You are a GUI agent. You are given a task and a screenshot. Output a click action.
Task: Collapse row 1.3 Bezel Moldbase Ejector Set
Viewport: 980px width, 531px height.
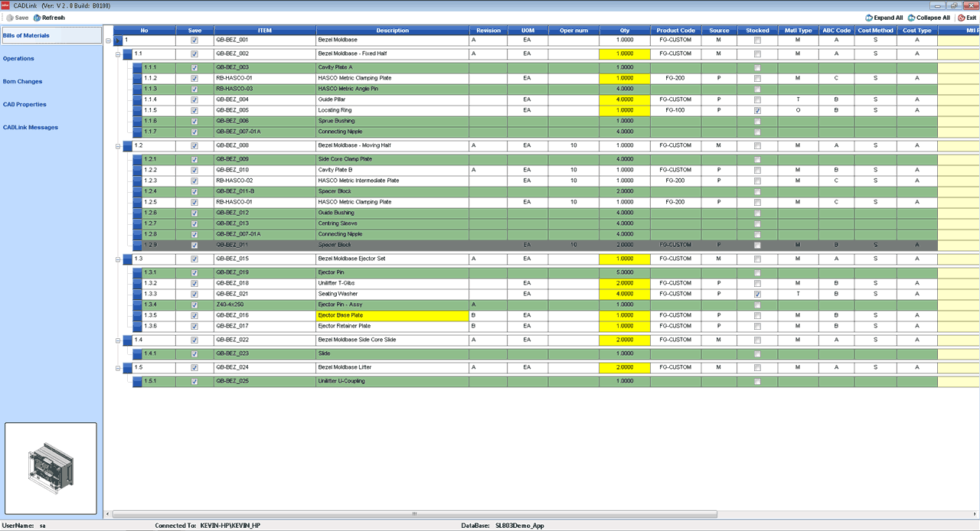pyautogui.click(x=116, y=258)
